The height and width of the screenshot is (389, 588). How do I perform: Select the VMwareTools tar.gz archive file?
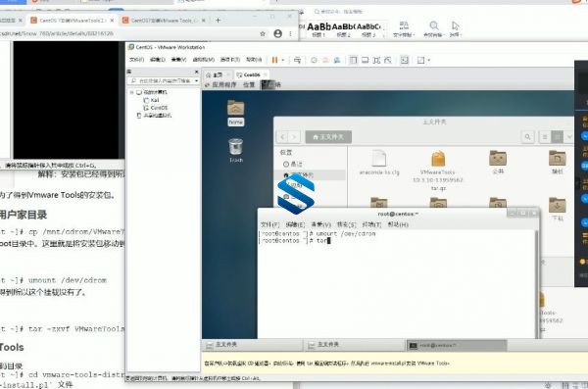click(438, 170)
